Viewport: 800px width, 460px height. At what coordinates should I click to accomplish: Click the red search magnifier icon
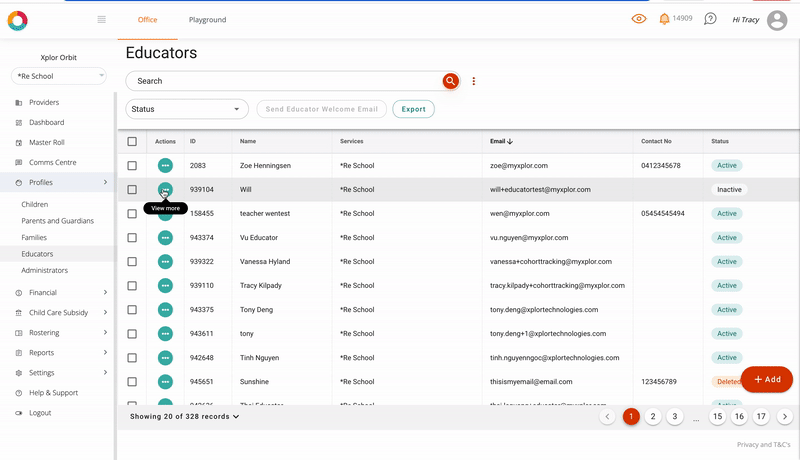point(451,81)
